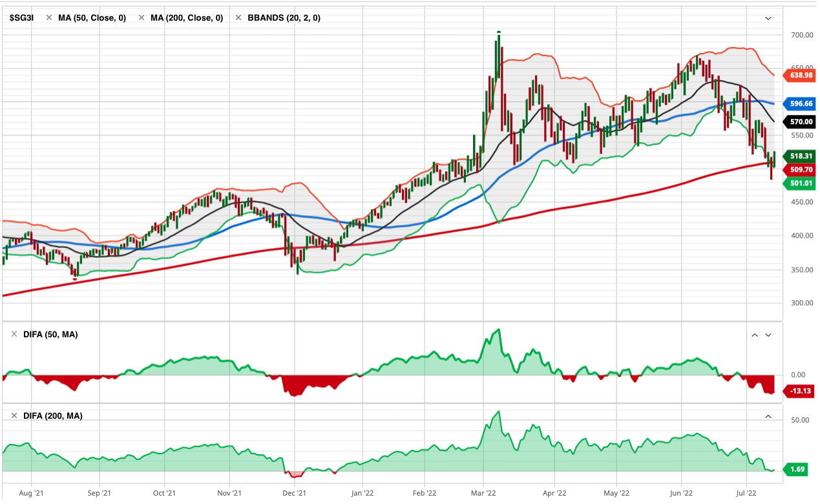Click the Mar '22 date axis label
This screenshot has height=504, width=820.
pos(484,492)
